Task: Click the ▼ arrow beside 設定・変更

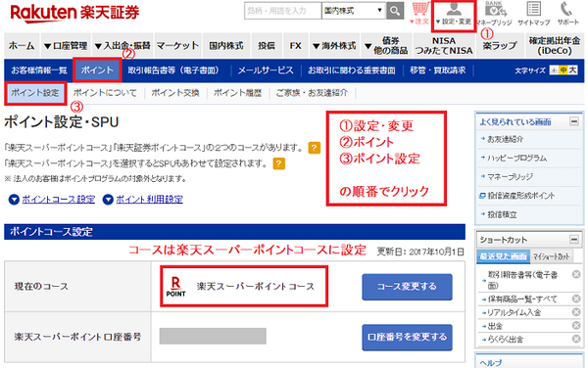Action: [x=438, y=22]
